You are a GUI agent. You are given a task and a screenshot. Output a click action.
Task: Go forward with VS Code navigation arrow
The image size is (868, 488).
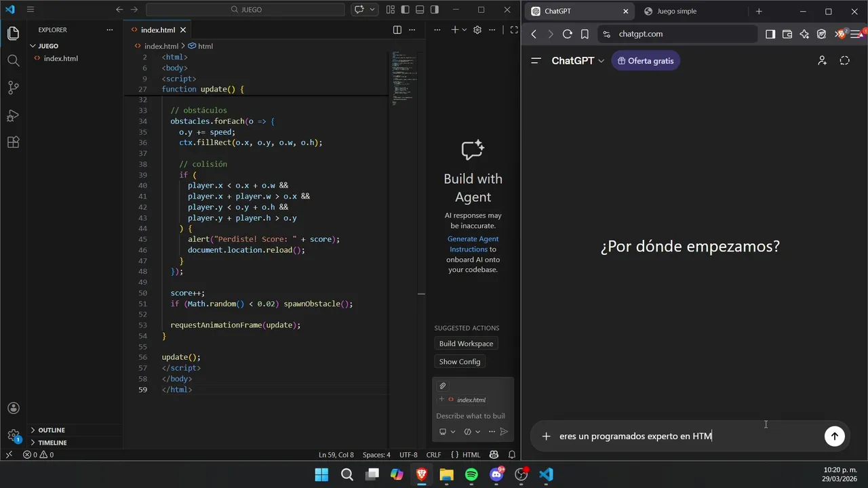[134, 9]
